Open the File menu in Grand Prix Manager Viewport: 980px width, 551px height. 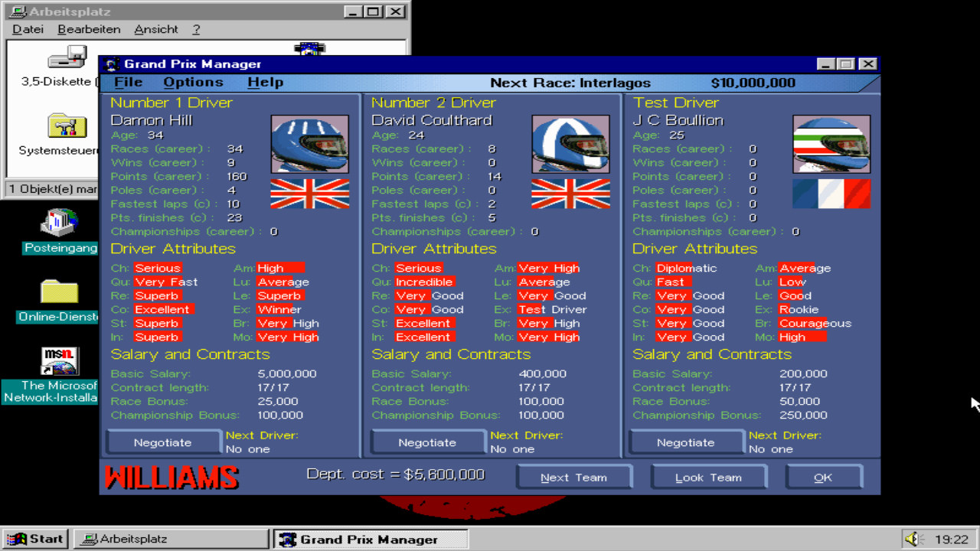pyautogui.click(x=129, y=82)
